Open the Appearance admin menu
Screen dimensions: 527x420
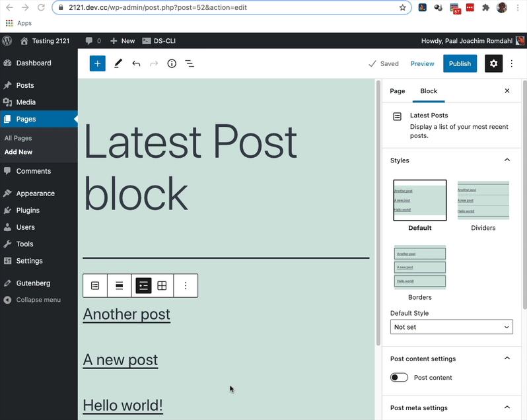[x=39, y=193]
